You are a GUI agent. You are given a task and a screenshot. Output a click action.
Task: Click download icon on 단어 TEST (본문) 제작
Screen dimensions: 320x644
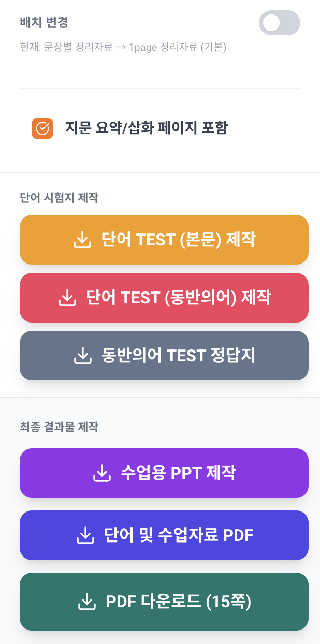pyautogui.click(x=82, y=240)
